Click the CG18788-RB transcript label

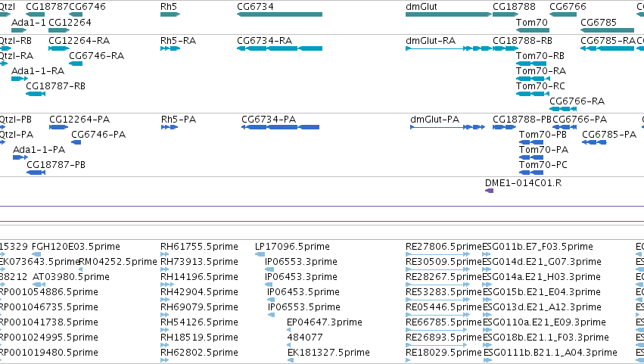[x=522, y=41]
